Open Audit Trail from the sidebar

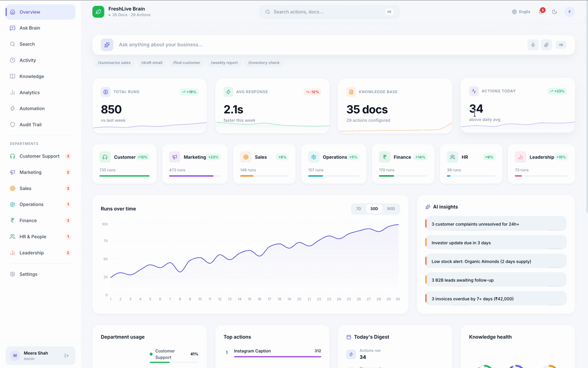pos(40,125)
